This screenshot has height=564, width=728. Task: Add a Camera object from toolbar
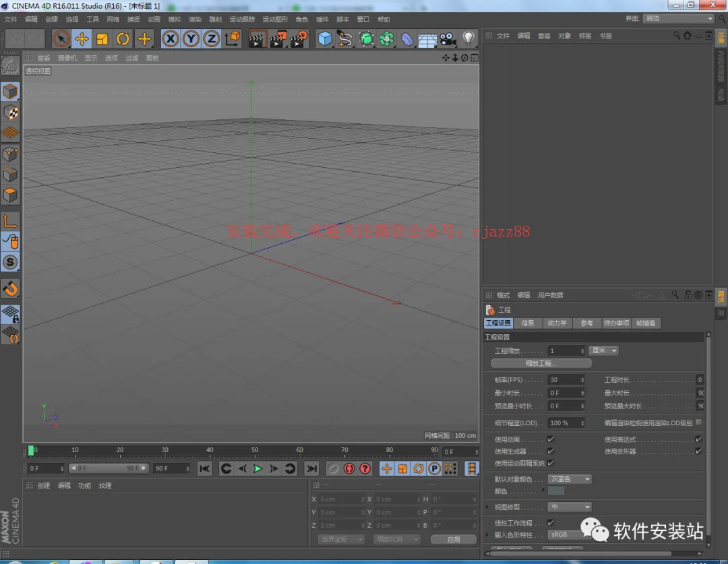point(448,39)
